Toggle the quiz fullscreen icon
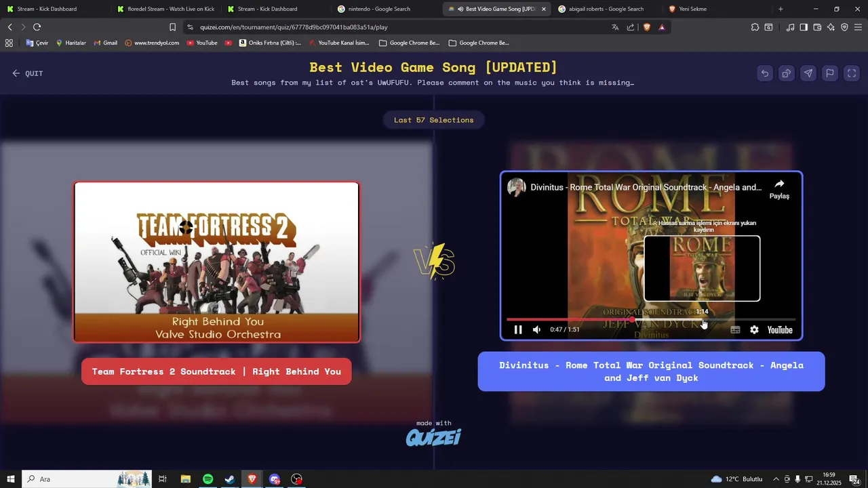 point(852,73)
